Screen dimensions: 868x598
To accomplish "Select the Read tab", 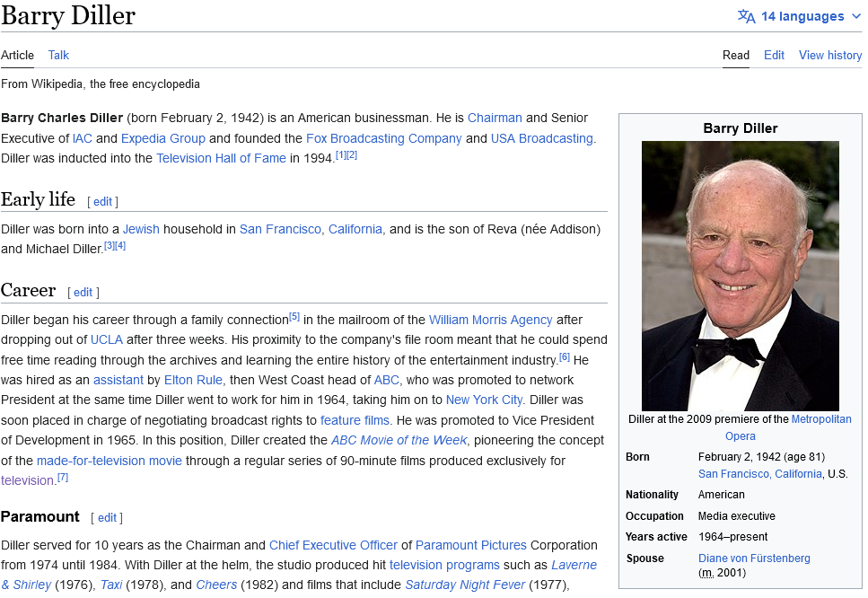I will click(x=736, y=55).
